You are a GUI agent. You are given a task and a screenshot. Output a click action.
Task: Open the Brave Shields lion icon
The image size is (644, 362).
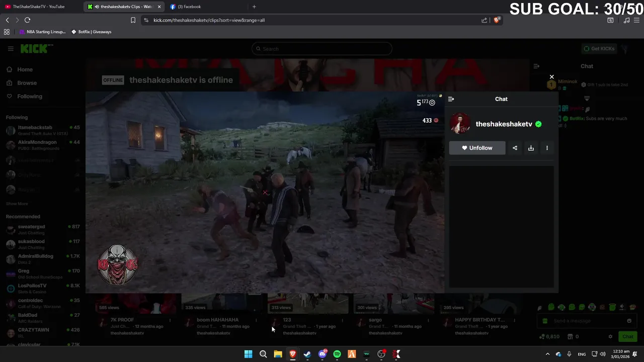tap(497, 20)
